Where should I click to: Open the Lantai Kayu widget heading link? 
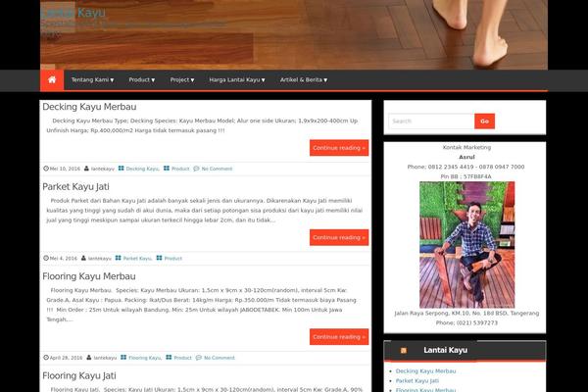[x=446, y=350]
